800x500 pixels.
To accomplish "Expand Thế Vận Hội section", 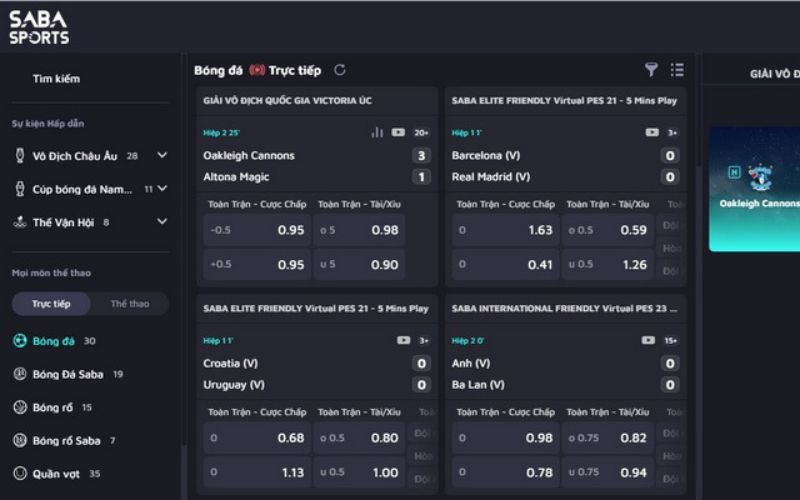I will (162, 222).
